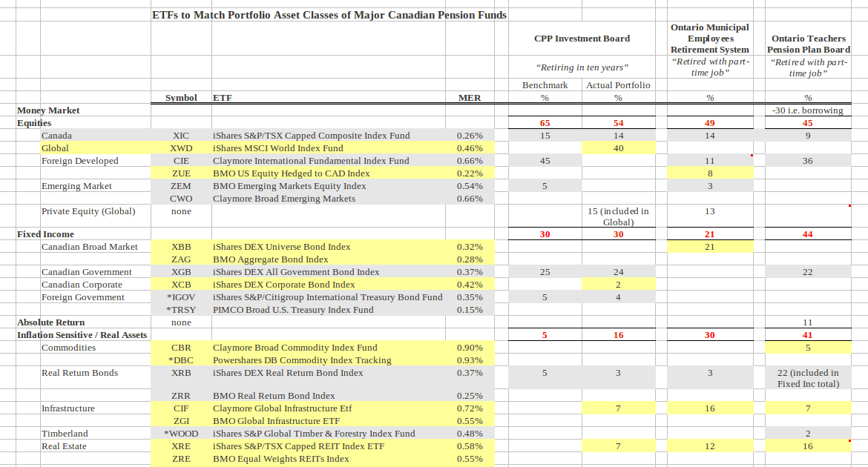Click the 'XRE' symbol cell

181,446
